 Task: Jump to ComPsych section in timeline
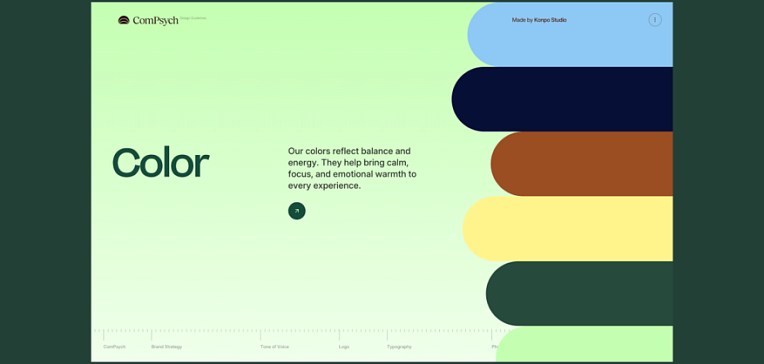(115, 347)
